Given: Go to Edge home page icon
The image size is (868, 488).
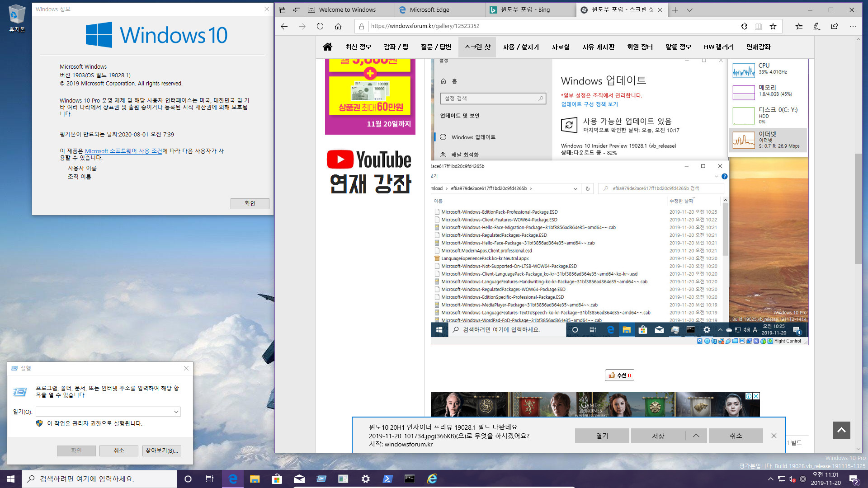Looking at the screenshot, I should pyautogui.click(x=338, y=26).
